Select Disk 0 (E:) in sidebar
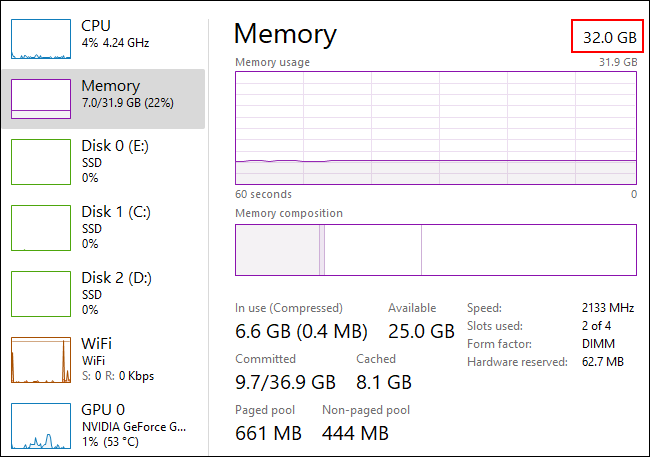The height and width of the screenshot is (457, 650). click(103, 162)
